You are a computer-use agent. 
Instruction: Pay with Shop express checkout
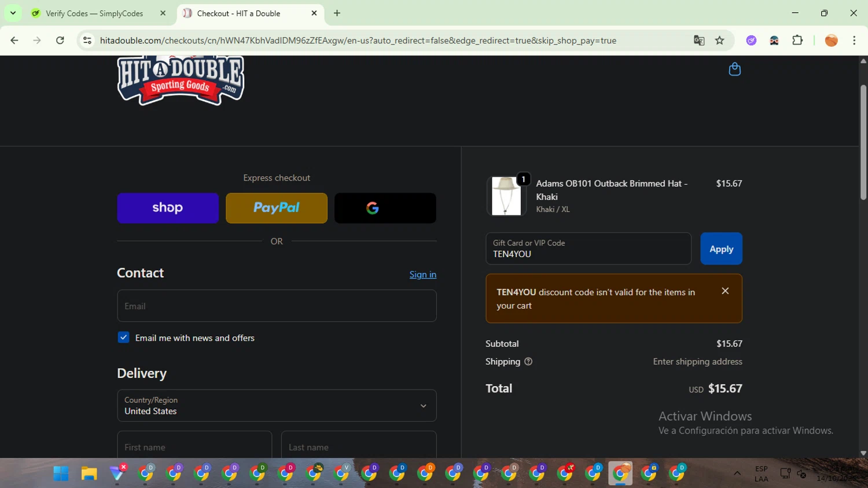(168, 208)
